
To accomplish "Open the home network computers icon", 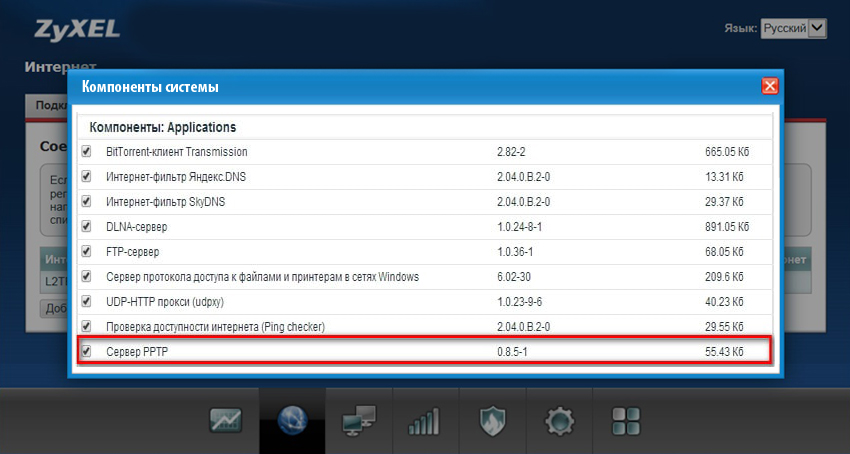I will pos(359,420).
